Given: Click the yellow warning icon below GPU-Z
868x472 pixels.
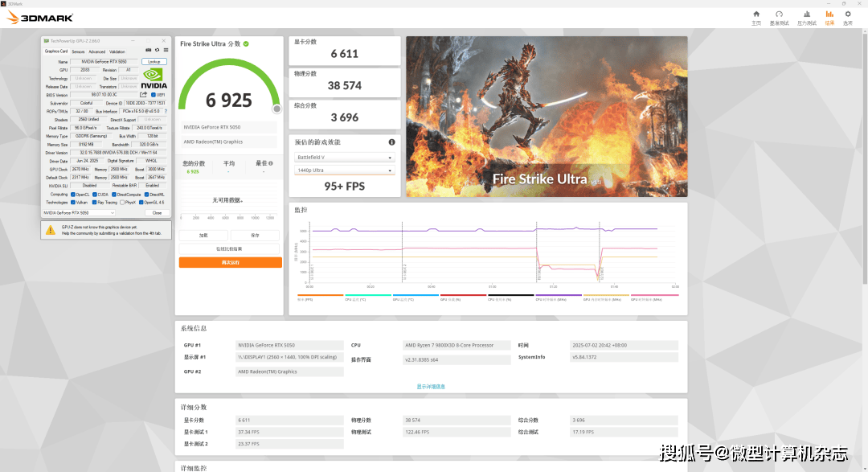Looking at the screenshot, I should [x=51, y=230].
